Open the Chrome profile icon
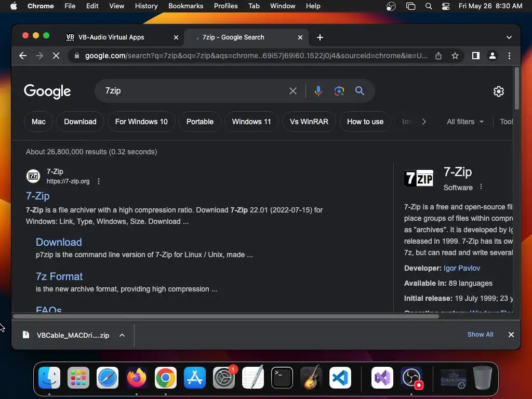Viewport: 532px width, 399px height. (493, 56)
